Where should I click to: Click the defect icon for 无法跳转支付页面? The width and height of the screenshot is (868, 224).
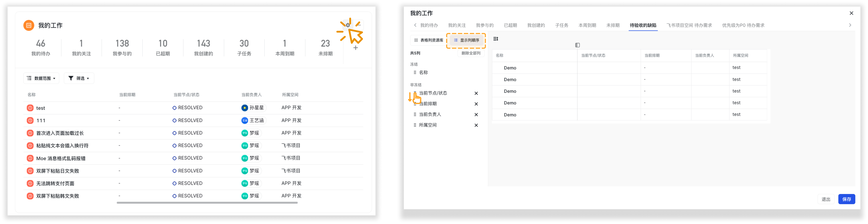point(30,184)
